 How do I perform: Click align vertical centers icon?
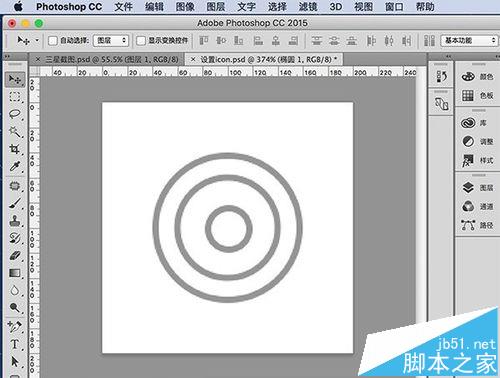coord(221,41)
